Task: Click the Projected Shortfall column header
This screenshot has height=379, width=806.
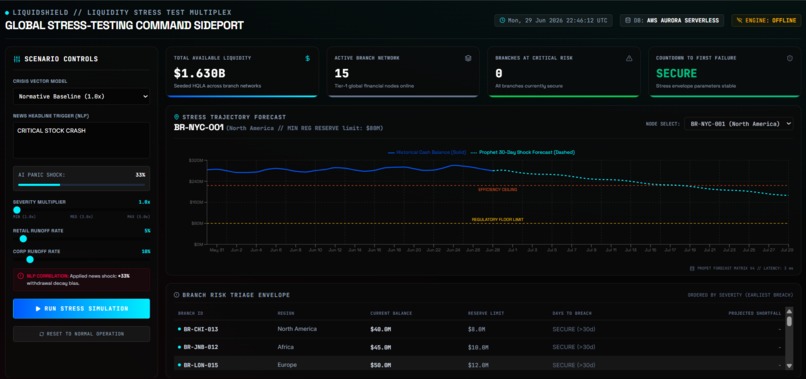Action: (755, 313)
